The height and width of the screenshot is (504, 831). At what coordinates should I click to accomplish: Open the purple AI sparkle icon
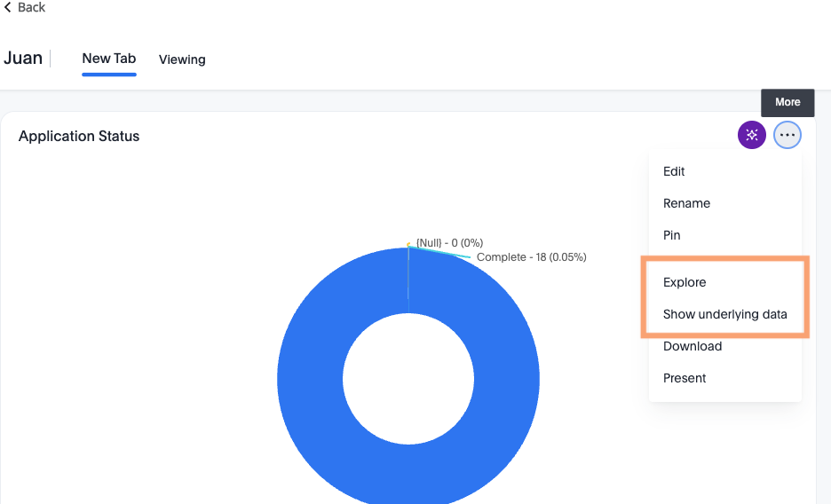click(x=751, y=135)
